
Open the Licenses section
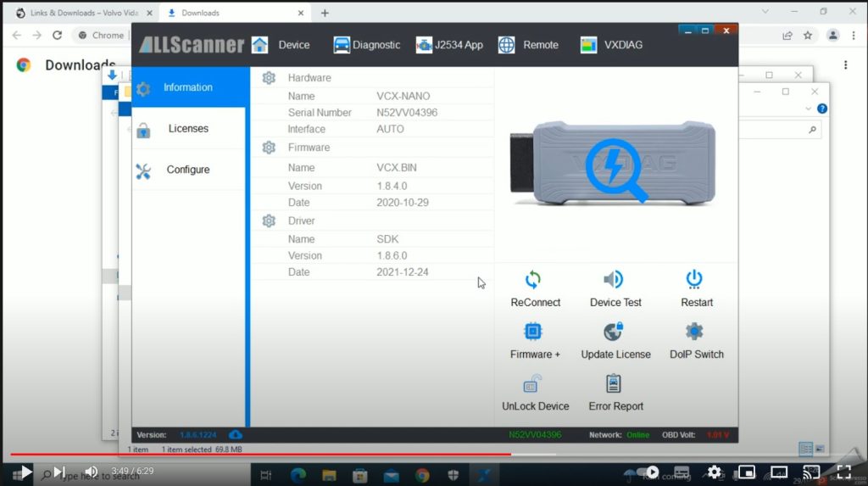click(x=188, y=129)
